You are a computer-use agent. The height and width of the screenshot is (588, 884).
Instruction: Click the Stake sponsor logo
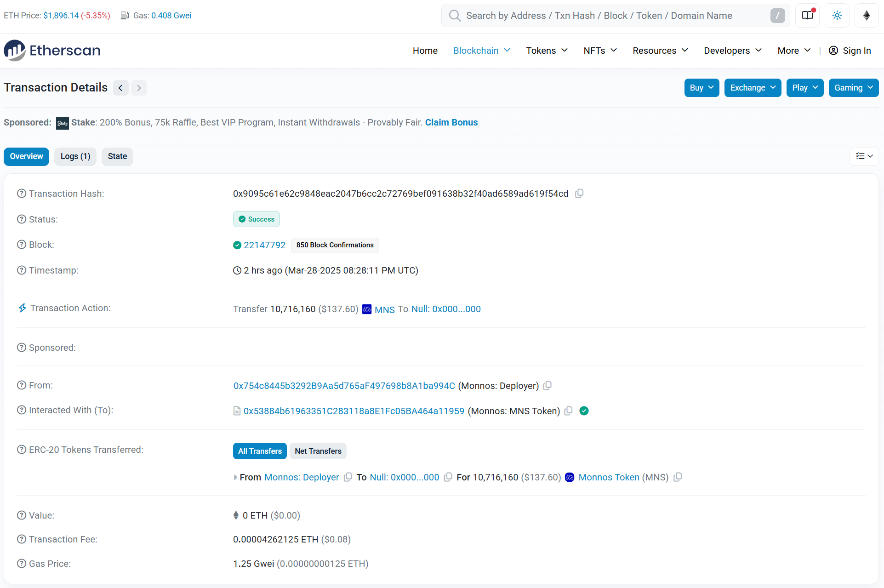tap(63, 123)
